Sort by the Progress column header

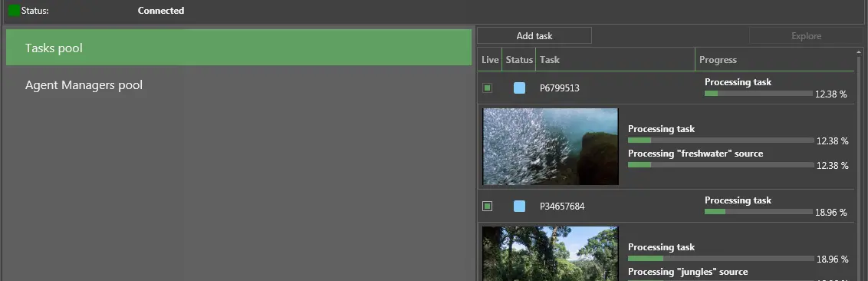(x=775, y=59)
